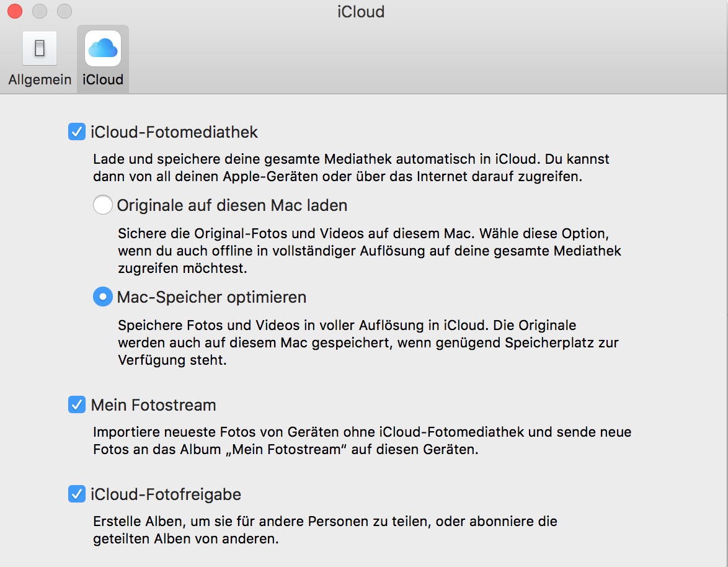Select the iCloud tab label

pyautogui.click(x=102, y=80)
